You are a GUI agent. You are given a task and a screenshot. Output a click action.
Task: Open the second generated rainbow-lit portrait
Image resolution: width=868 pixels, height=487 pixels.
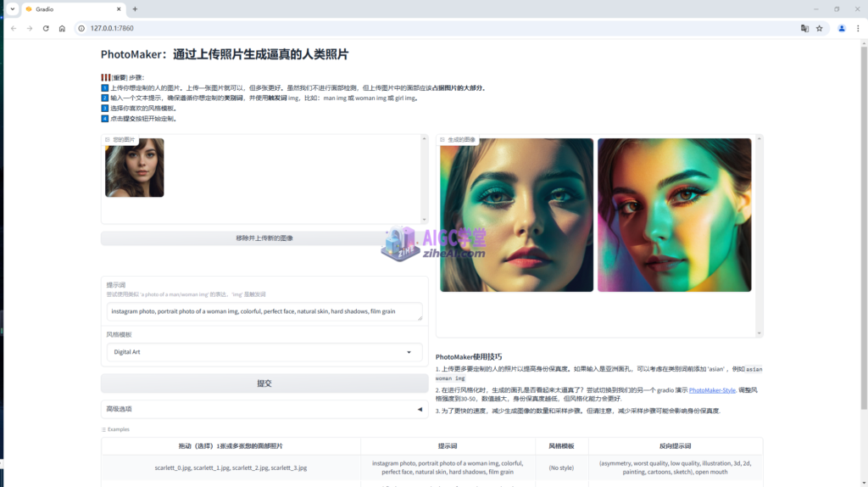674,215
